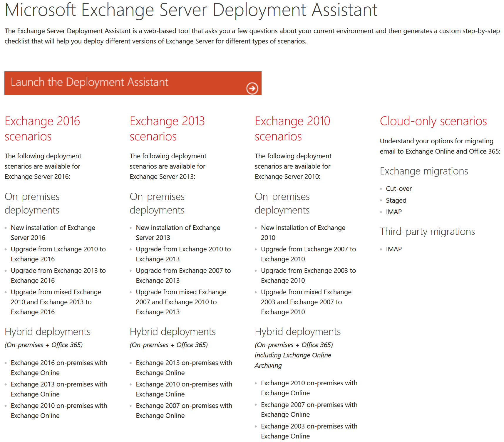Open mixed Exchange 2010 and 2013 to 2016 upgrade
This screenshot has height=442, width=504.
[56, 302]
